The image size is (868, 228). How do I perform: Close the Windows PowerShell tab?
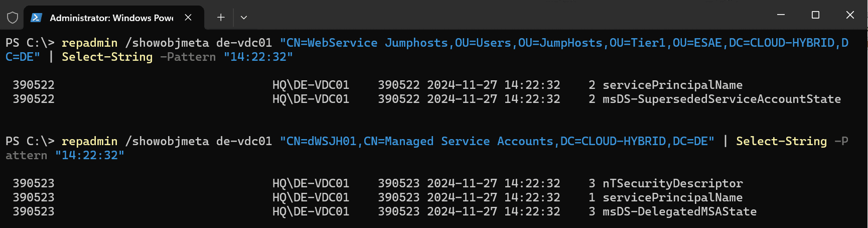[188, 18]
